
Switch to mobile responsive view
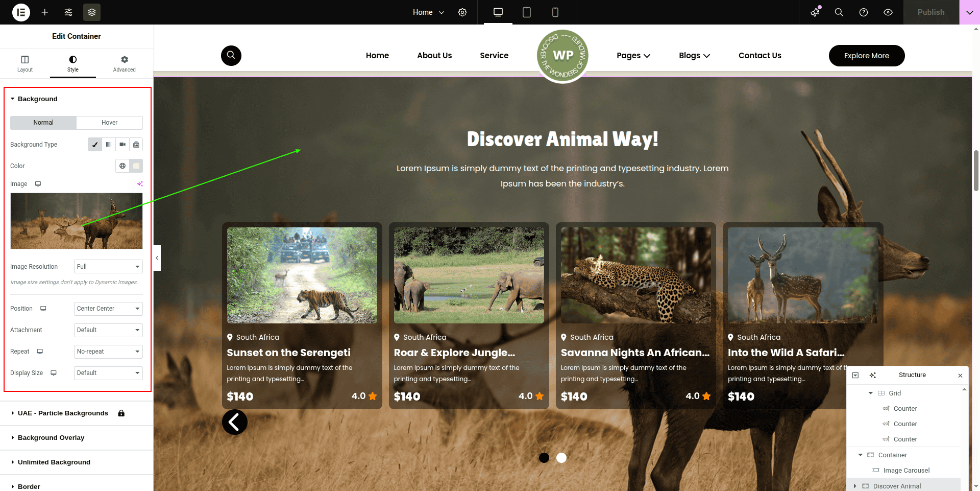click(x=555, y=12)
